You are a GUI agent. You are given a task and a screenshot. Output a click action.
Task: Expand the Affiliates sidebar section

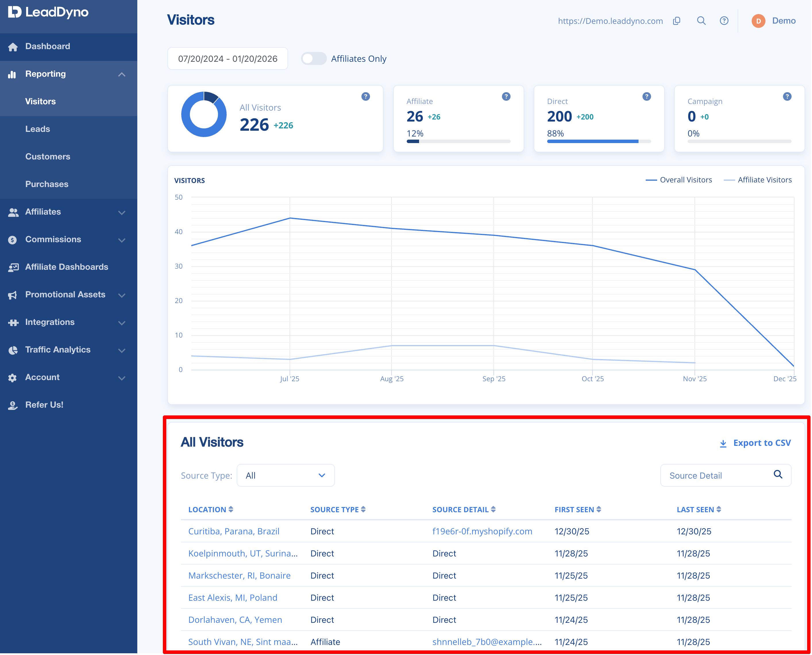69,212
